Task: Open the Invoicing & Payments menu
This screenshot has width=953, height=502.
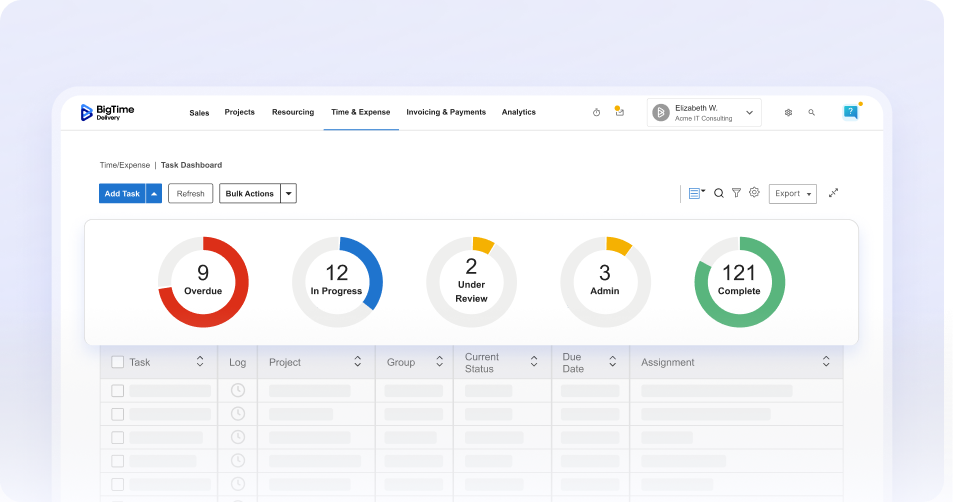Action: tap(446, 113)
